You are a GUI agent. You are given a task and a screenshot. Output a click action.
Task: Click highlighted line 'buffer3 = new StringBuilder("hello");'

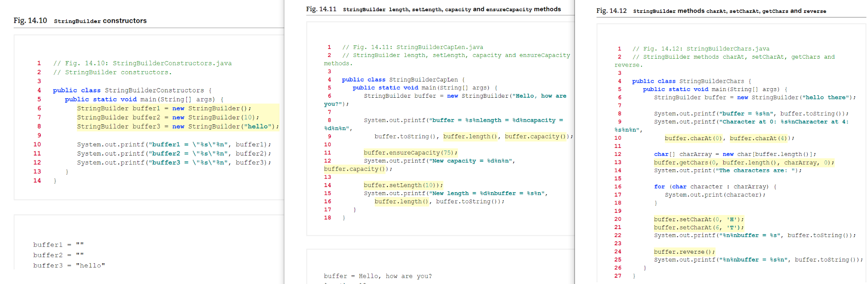pyautogui.click(x=178, y=126)
